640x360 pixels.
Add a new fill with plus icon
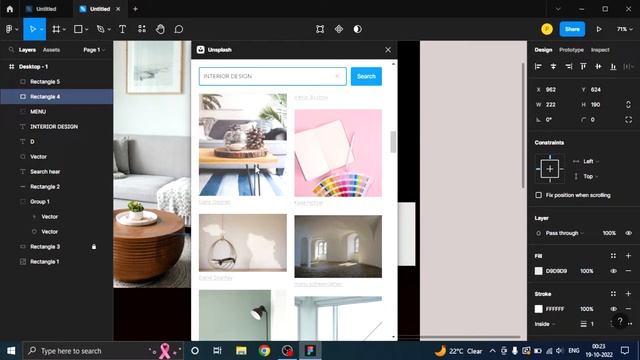pyautogui.click(x=628, y=256)
